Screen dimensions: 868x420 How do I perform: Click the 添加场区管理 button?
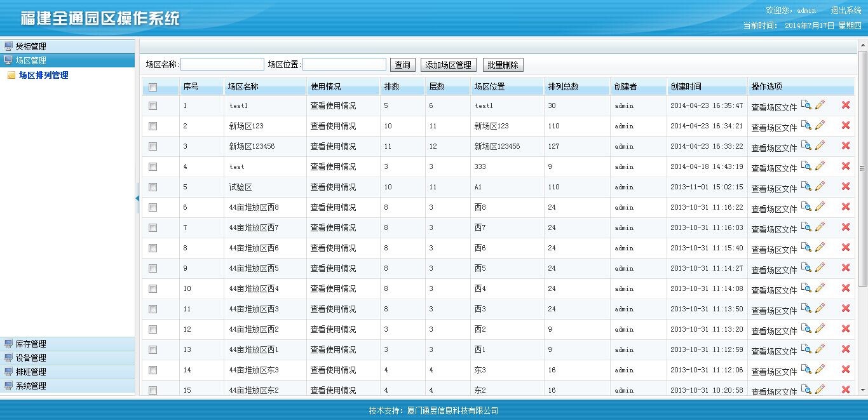448,65
